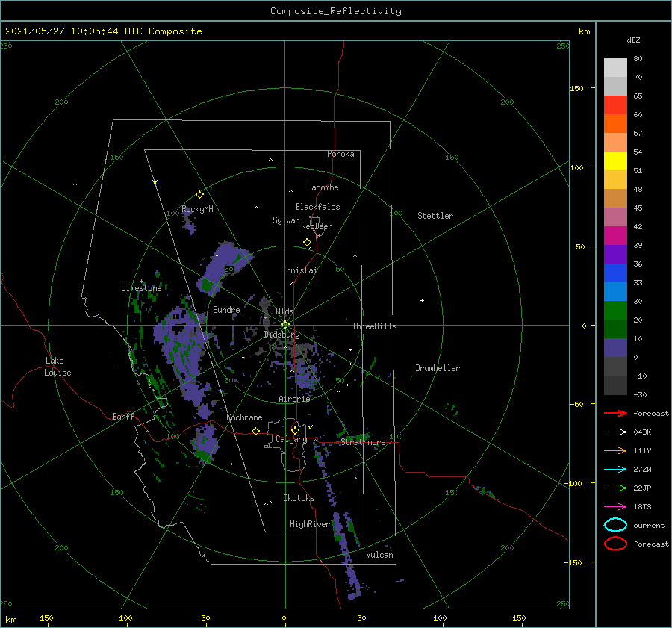The image size is (672, 628).
Task: Click the Vulcan label
Action: point(379,555)
